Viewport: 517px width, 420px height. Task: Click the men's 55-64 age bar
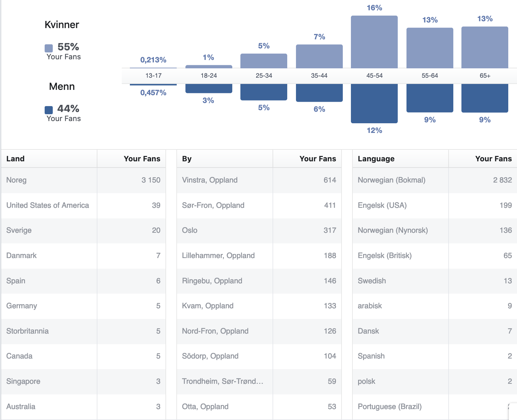[430, 98]
